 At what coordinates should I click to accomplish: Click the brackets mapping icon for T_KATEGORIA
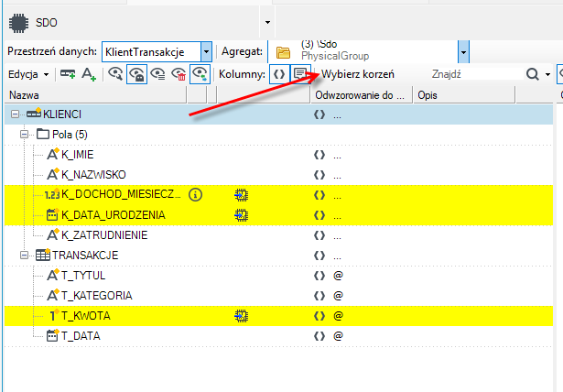(319, 296)
